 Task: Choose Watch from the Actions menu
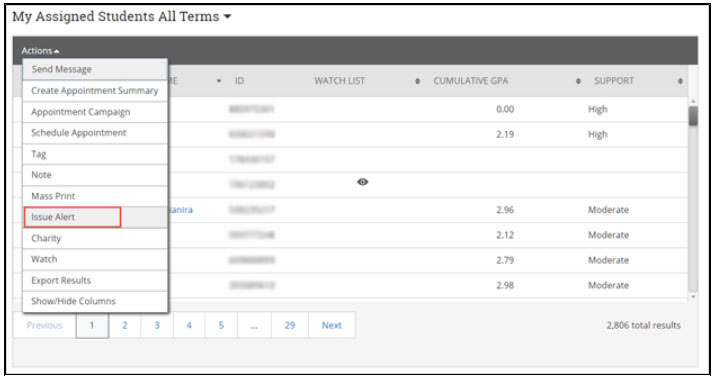[95, 259]
